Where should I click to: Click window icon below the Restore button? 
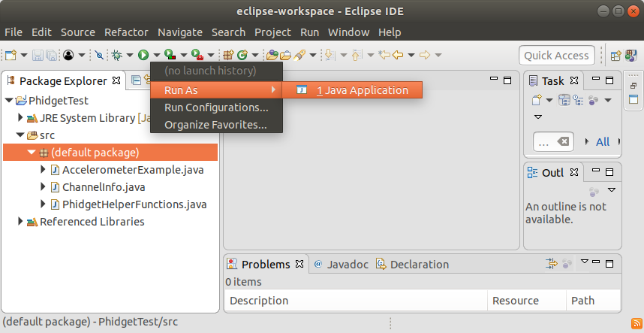coord(633,99)
